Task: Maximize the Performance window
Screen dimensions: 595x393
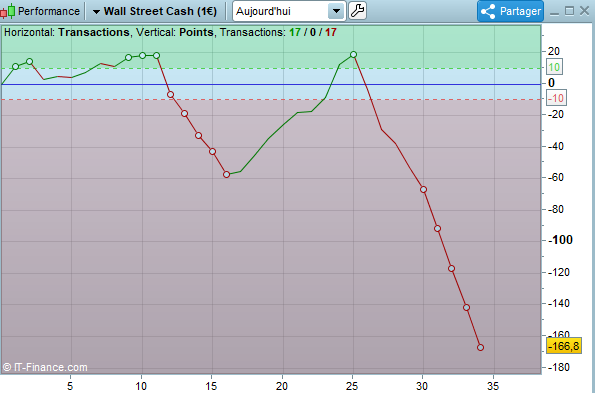Action: click(569, 11)
